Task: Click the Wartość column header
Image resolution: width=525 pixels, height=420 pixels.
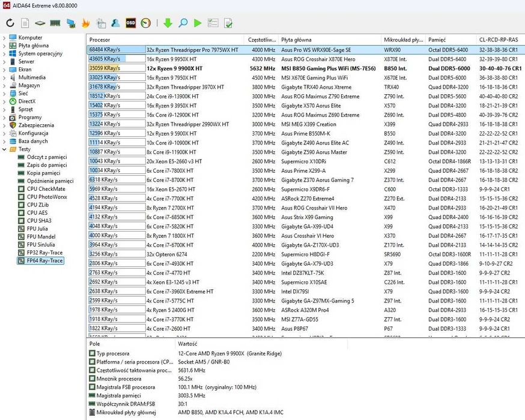Action: pos(261,344)
